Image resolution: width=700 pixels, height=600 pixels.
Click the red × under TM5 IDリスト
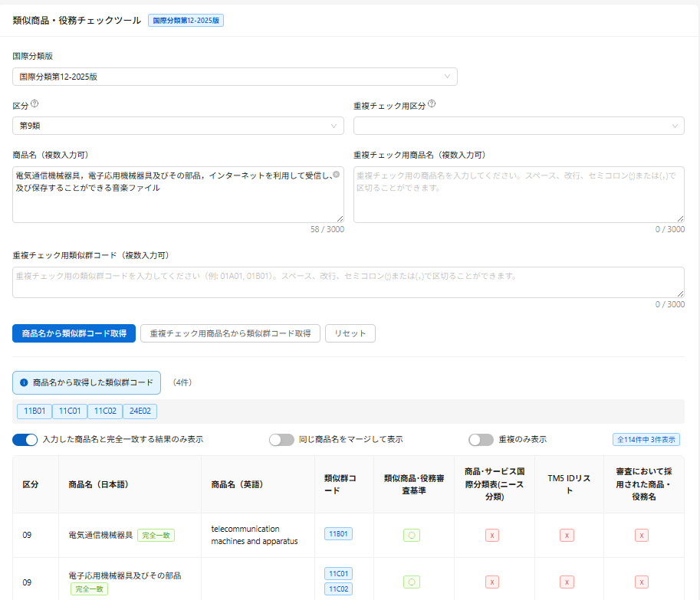tap(567, 535)
